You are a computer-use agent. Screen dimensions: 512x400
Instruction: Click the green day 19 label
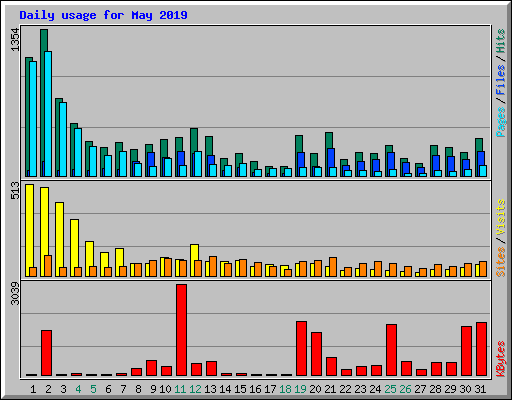[300, 389]
